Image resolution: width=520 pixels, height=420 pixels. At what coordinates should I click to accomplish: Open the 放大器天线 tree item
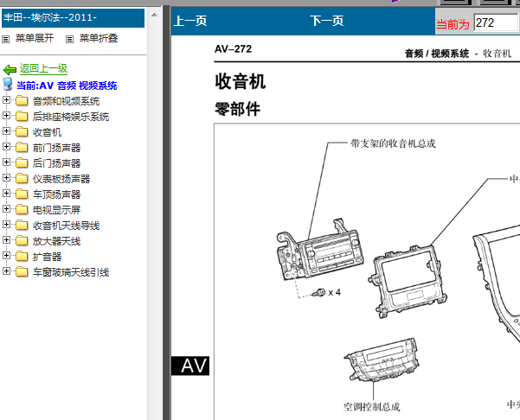click(x=56, y=241)
